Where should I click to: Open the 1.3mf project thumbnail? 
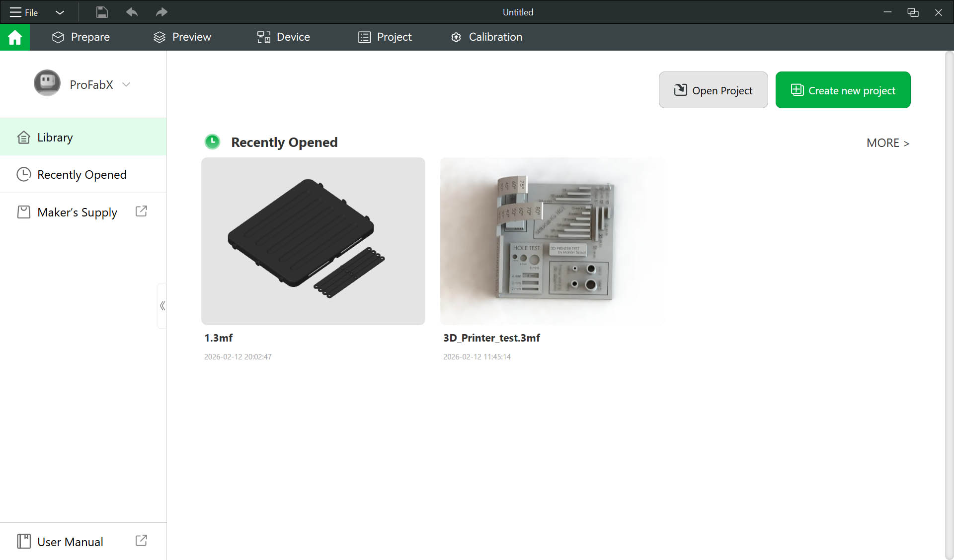[313, 241]
